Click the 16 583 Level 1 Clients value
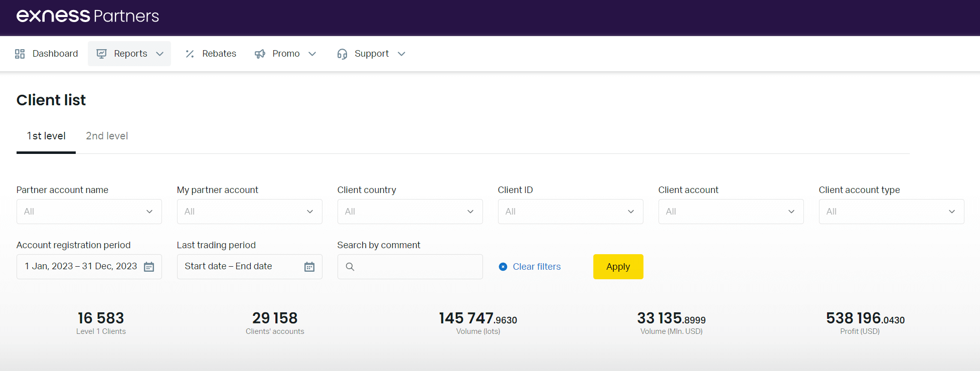The height and width of the screenshot is (371, 980). 101,318
